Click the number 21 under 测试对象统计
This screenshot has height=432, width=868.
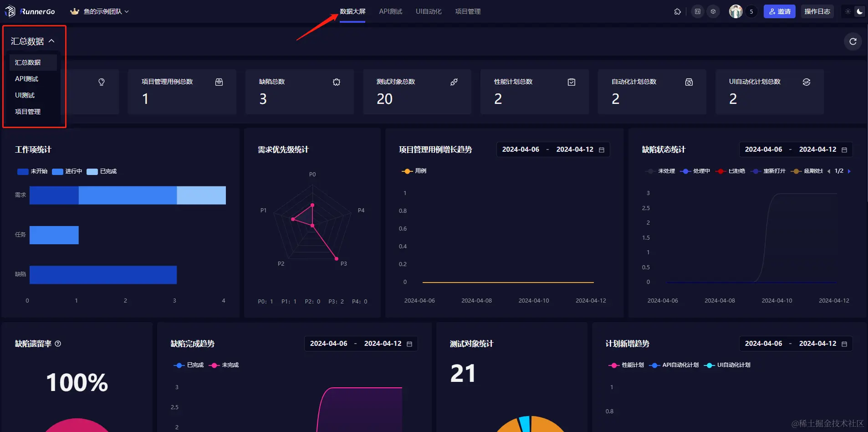pos(463,374)
